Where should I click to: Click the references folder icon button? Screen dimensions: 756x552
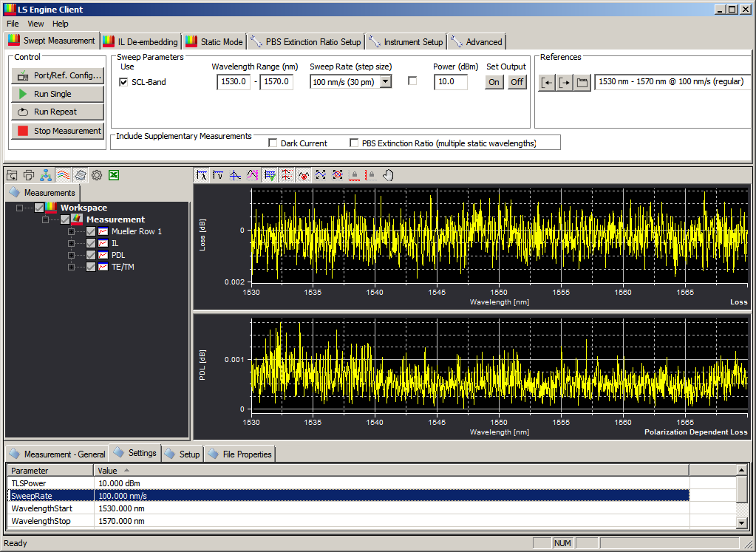[582, 82]
